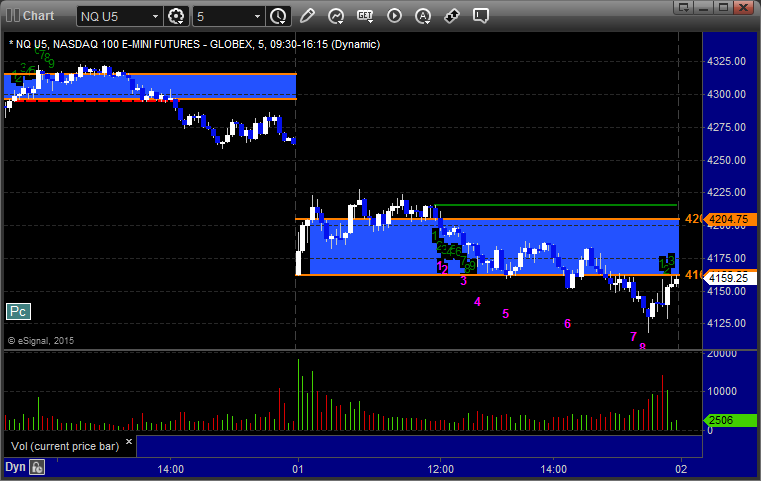Image resolution: width=761 pixels, height=481 pixels.
Task: Click the eSignal, 2015 copyright text
Action: (41, 341)
